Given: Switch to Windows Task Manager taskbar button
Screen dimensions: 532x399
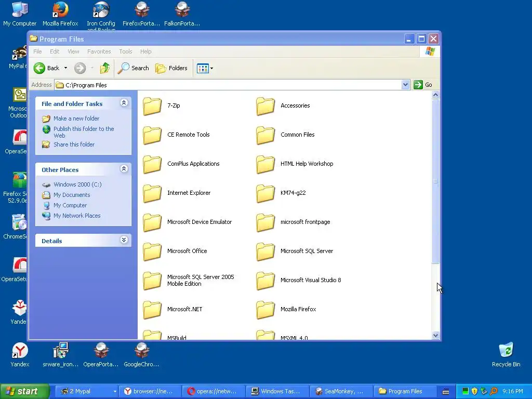Looking at the screenshot, I should coord(277,392).
